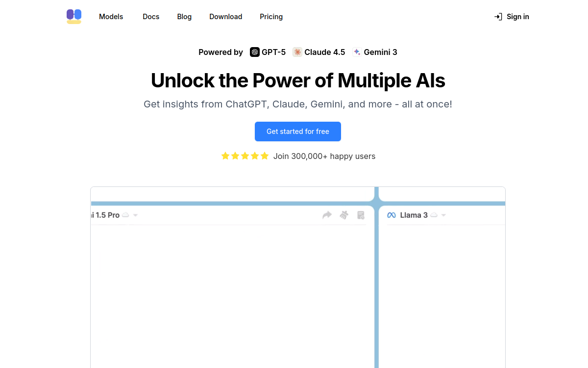Image resolution: width=588 pixels, height=368 pixels.
Task: Open the Download page
Action: [226, 17]
